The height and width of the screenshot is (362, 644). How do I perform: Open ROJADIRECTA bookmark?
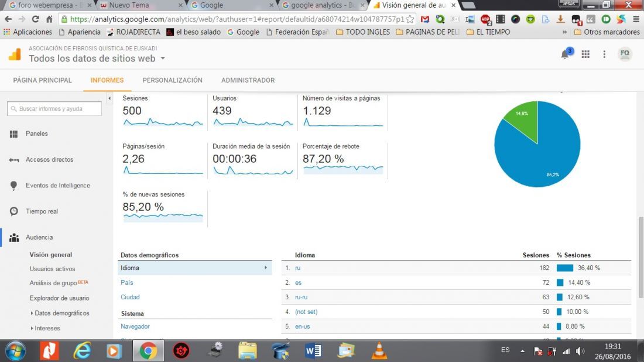click(133, 32)
